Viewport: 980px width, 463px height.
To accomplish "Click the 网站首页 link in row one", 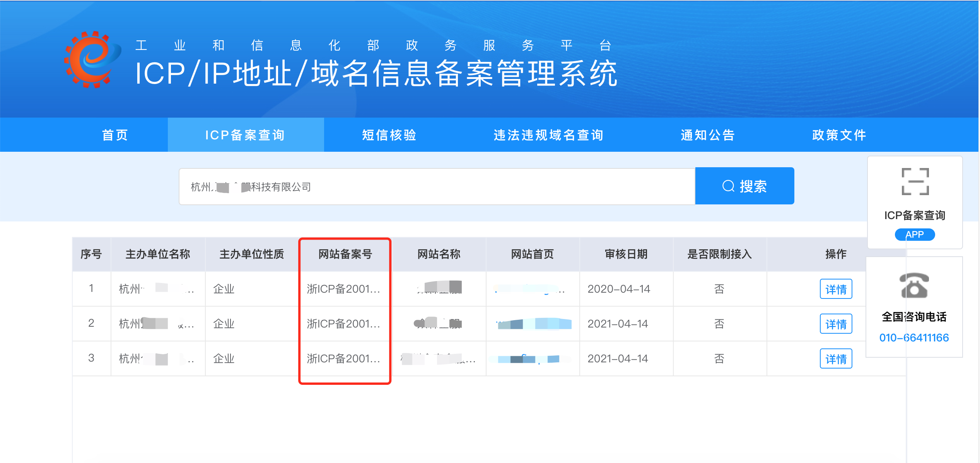I will [x=532, y=289].
